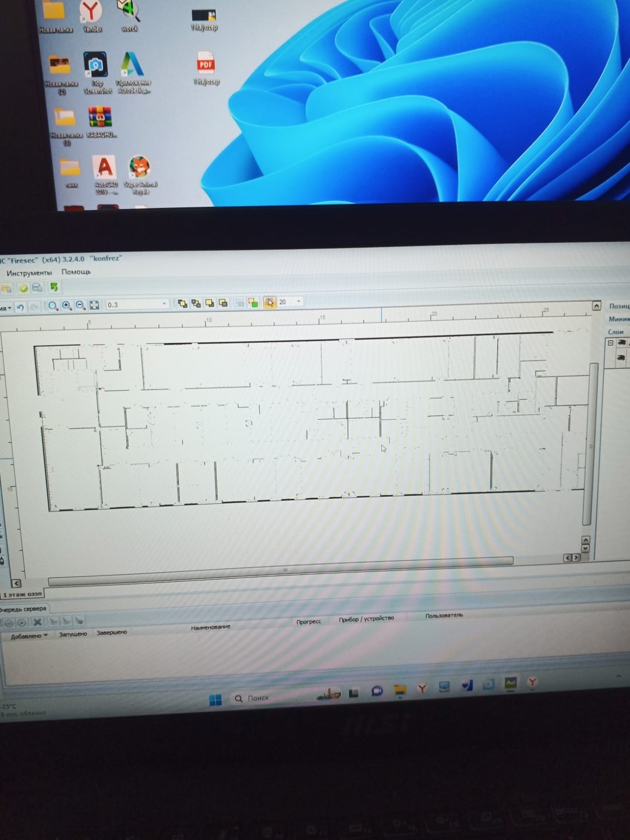
Task: Toggle the snap-to-grid cursor button
Action: pyautogui.click(x=269, y=302)
